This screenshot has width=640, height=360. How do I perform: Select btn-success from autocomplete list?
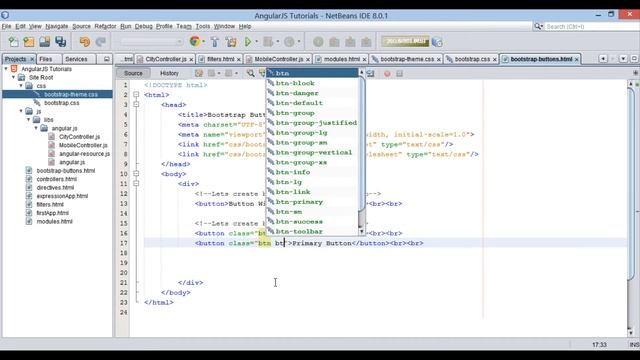(x=312, y=222)
